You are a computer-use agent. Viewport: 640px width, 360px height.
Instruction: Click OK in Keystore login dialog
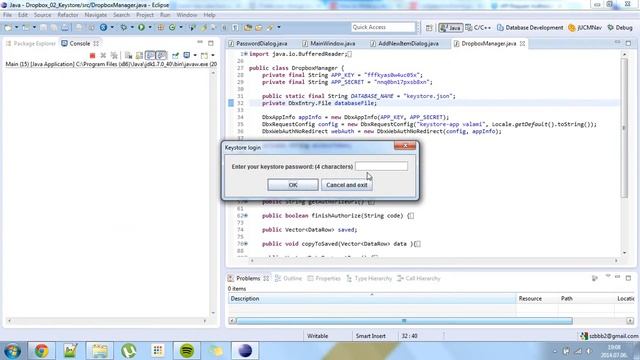coord(293,185)
